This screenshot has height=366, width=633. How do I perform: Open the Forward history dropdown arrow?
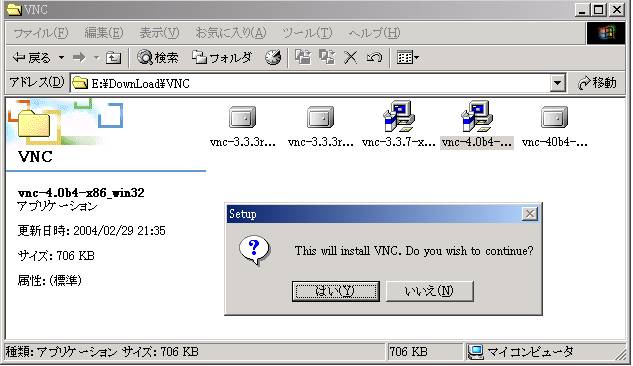[96, 58]
